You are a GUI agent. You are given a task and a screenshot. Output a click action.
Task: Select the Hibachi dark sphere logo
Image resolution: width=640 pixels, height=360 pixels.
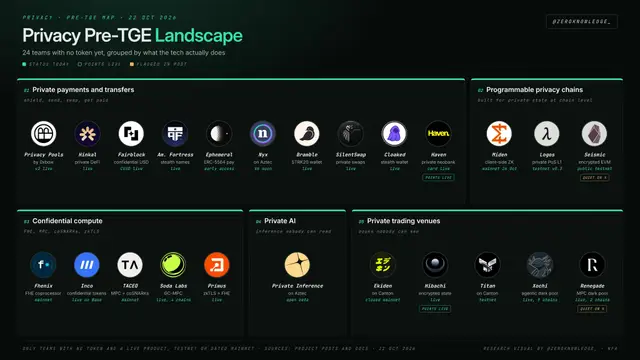point(435,265)
